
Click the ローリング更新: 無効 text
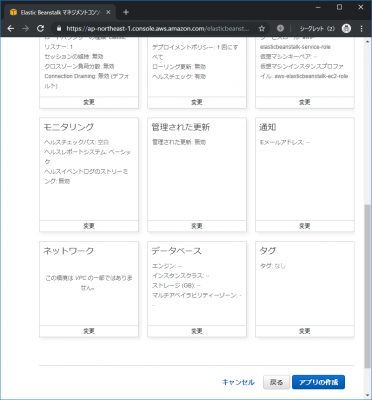click(x=179, y=67)
